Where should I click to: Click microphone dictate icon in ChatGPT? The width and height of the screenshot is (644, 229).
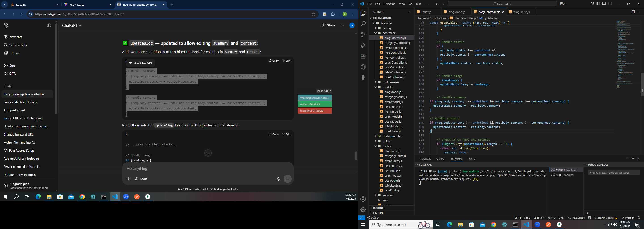pos(278,179)
